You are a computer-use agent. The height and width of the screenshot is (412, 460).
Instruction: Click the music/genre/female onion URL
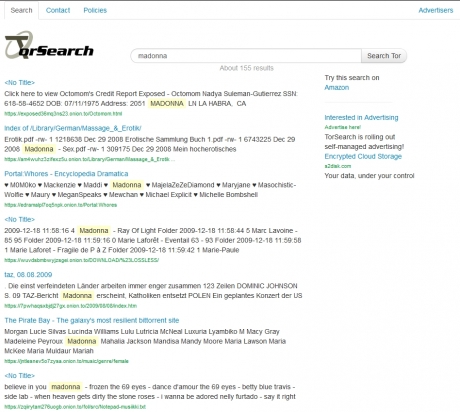point(66,361)
